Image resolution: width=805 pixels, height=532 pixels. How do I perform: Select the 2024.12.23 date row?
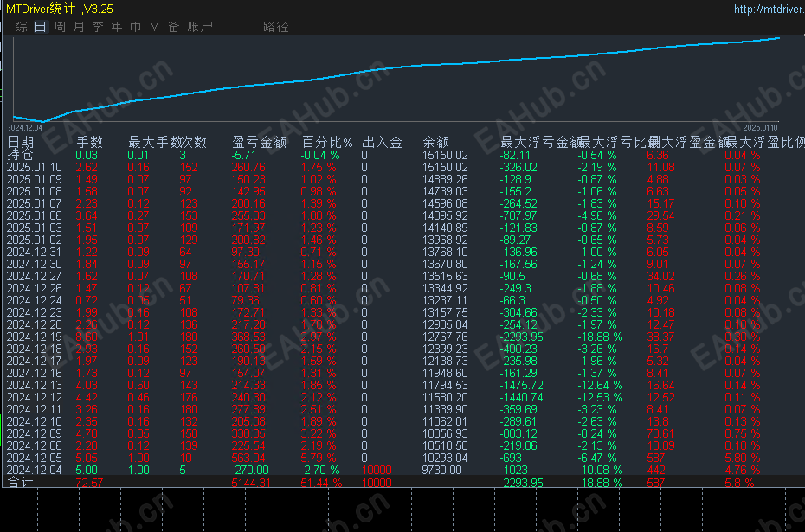click(x=34, y=312)
